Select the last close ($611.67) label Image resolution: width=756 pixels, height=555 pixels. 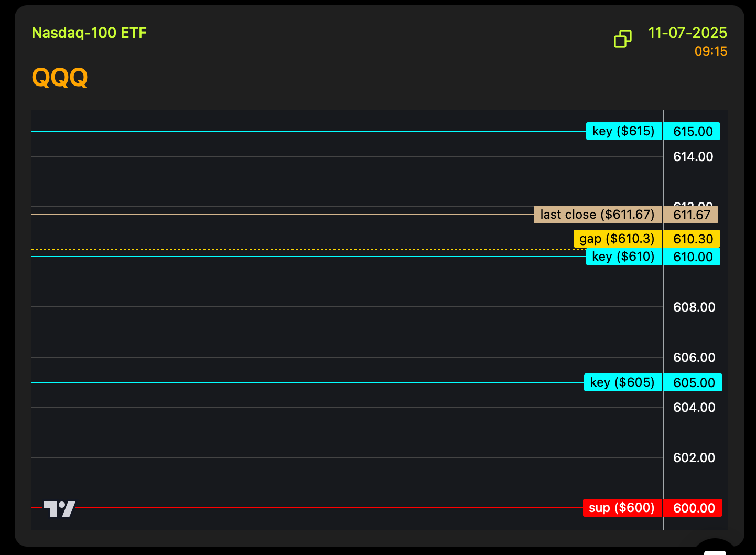597,215
